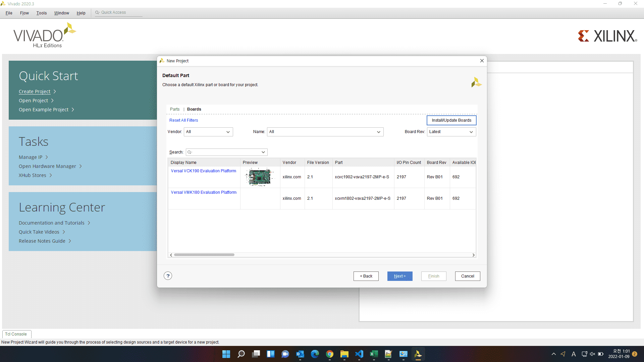The image size is (644, 362).
Task: Click the Reset All Filters link
Action: point(183,120)
